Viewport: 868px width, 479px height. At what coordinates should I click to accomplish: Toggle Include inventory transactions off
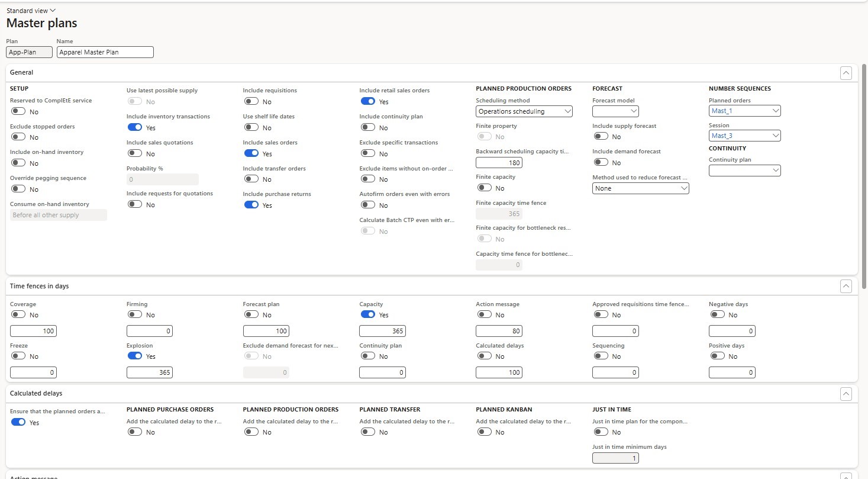point(135,127)
